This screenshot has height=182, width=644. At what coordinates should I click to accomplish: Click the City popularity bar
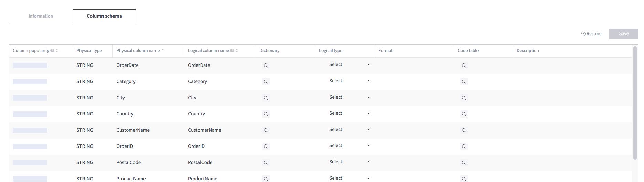click(x=30, y=98)
